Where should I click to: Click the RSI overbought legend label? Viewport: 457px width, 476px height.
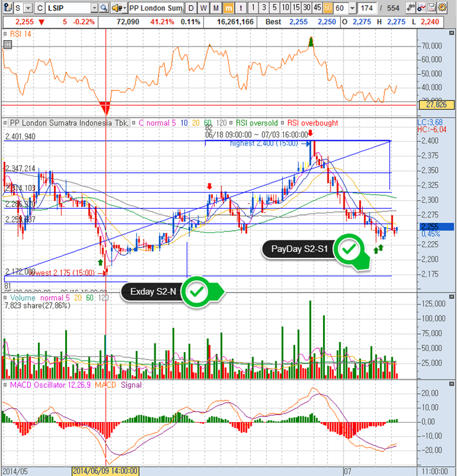tap(313, 123)
